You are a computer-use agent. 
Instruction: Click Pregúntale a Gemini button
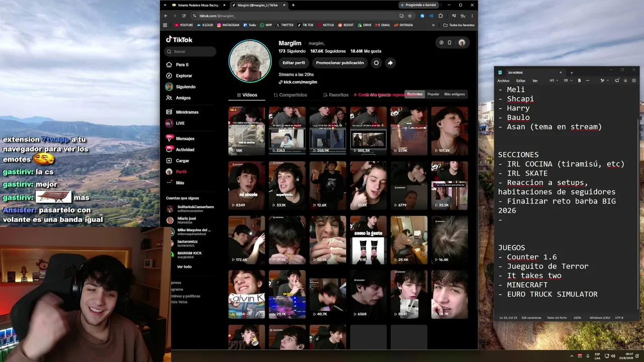419,5
